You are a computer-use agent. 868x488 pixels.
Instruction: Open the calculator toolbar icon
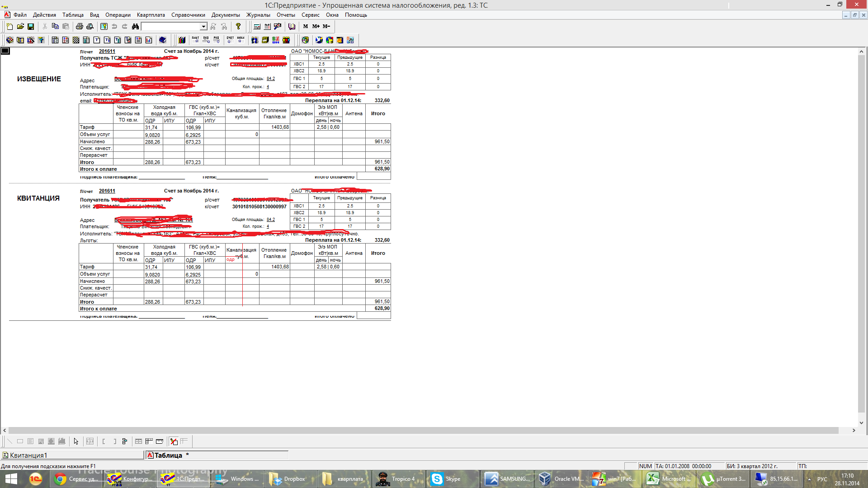pyautogui.click(x=257, y=27)
